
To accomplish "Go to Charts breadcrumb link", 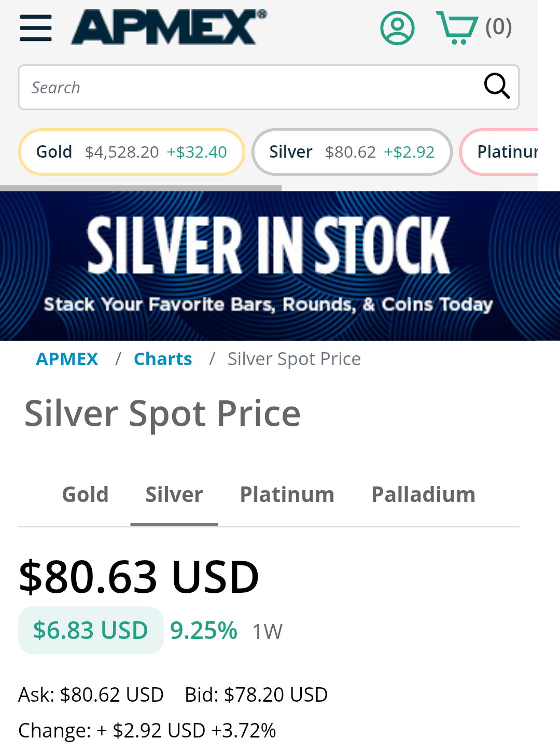I will [x=163, y=359].
